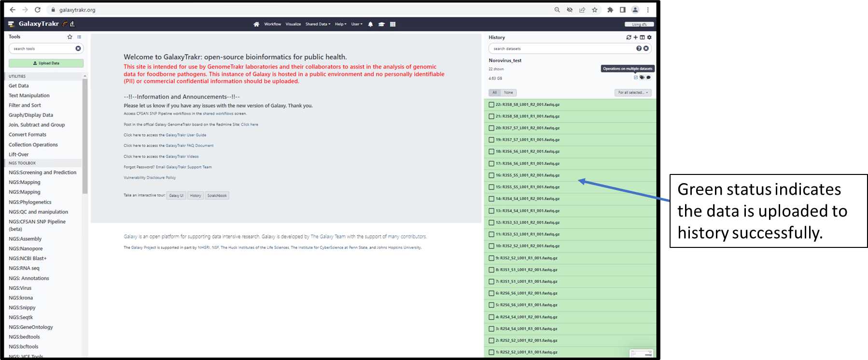Open the Help dropdown menu

(x=341, y=24)
